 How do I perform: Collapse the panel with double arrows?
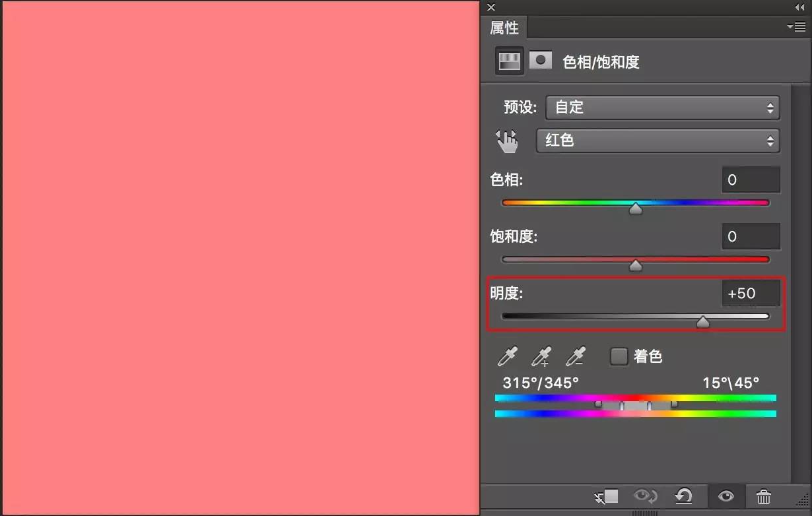tap(800, 7)
